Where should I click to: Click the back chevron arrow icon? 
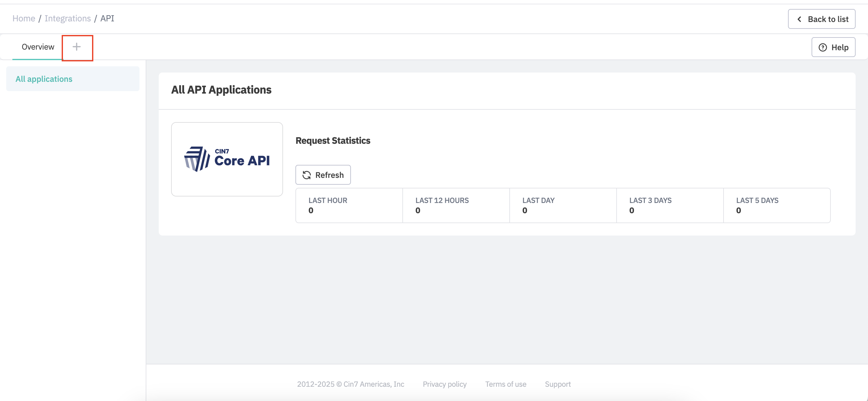click(799, 19)
